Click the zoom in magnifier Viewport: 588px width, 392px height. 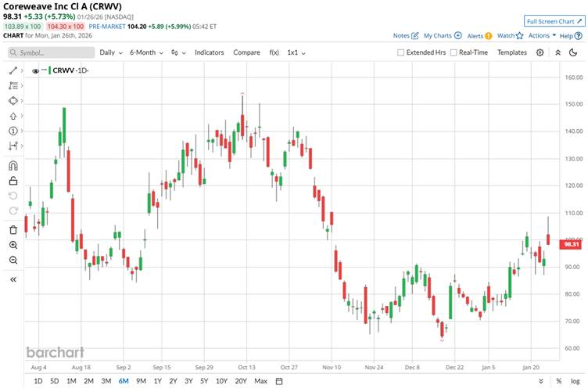(13, 245)
